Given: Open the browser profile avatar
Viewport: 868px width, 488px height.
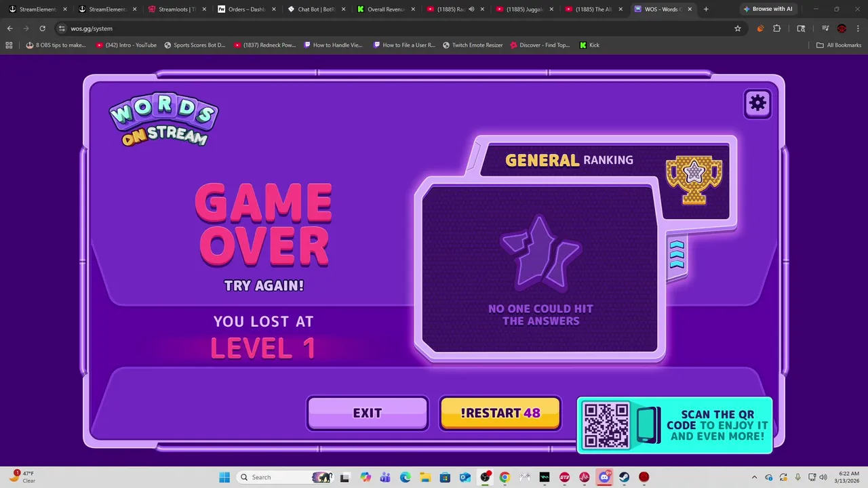Looking at the screenshot, I should [842, 28].
